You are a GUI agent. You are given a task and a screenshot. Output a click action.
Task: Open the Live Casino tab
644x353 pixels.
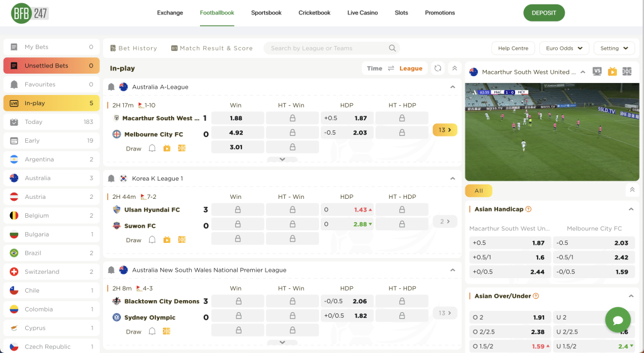pyautogui.click(x=363, y=13)
